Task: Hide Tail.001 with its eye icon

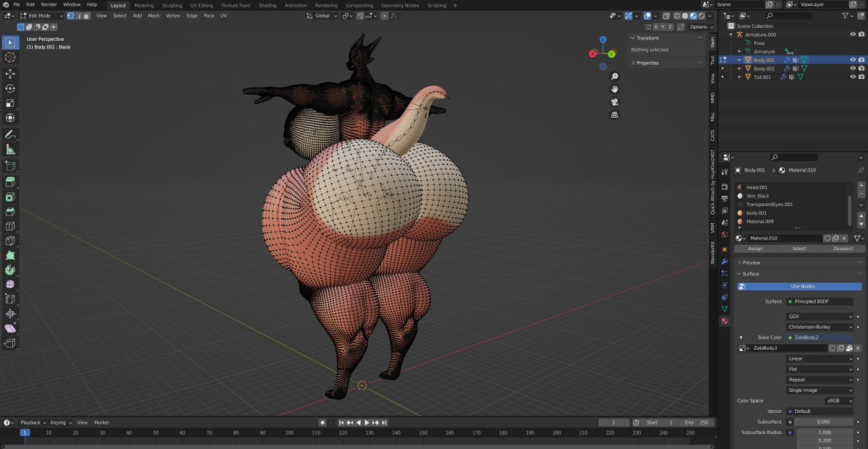Action: [852, 77]
